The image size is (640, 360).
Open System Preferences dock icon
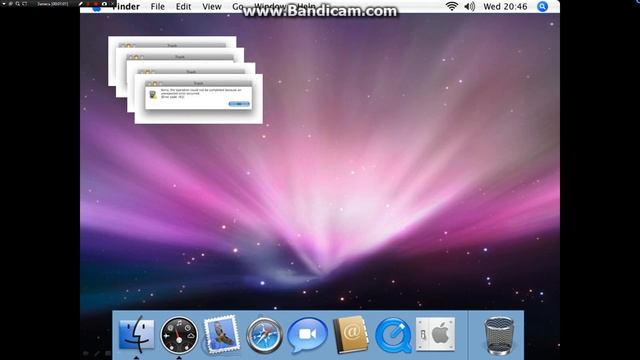pos(436,334)
